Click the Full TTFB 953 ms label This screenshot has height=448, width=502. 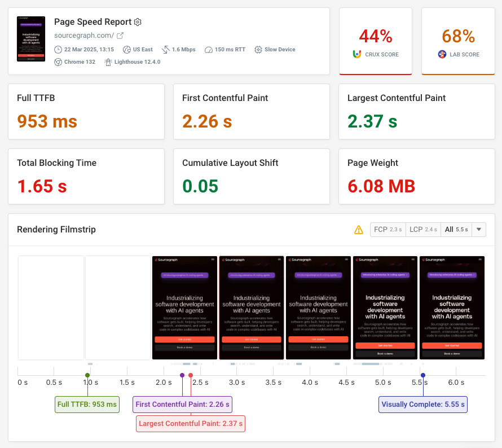(x=87, y=404)
